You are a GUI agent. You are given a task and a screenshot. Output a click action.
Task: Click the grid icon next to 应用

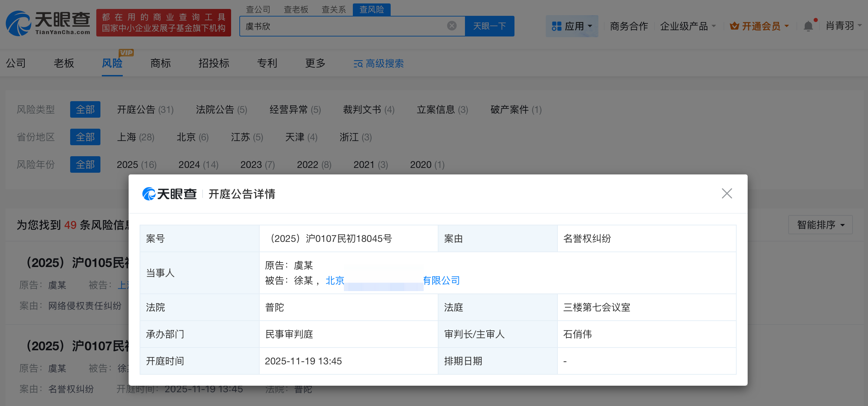557,26
